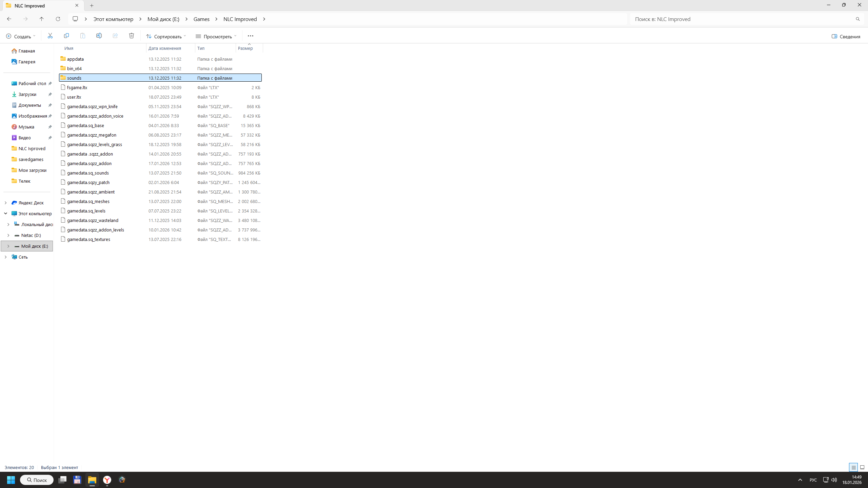
Task: Click Games in breadcrumb path
Action: click(x=201, y=19)
